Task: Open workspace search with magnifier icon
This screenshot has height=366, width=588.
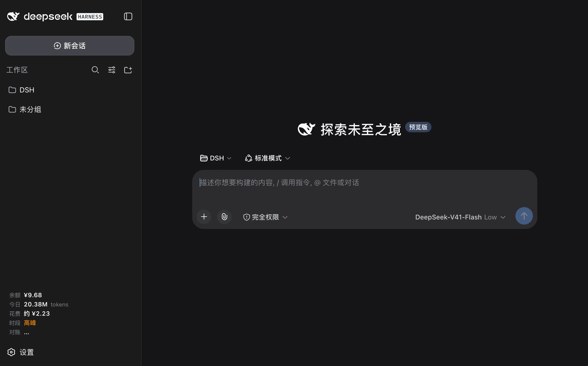Action: click(x=95, y=70)
